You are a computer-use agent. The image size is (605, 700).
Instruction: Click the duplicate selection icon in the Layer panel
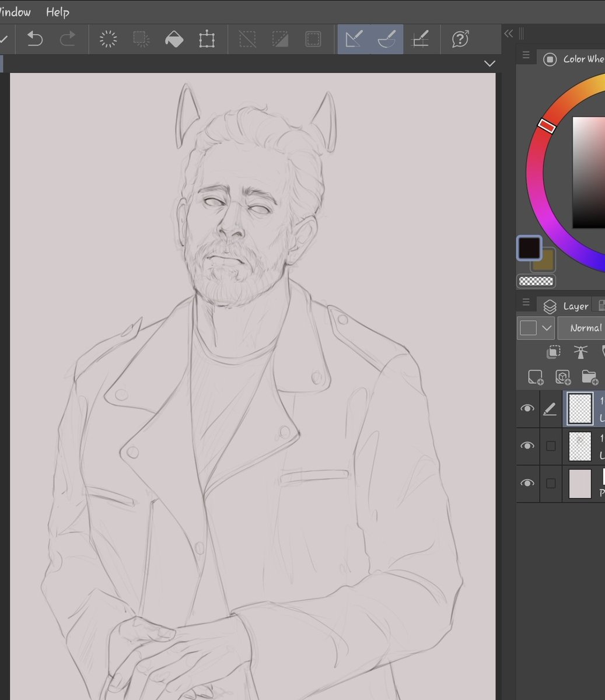click(553, 351)
